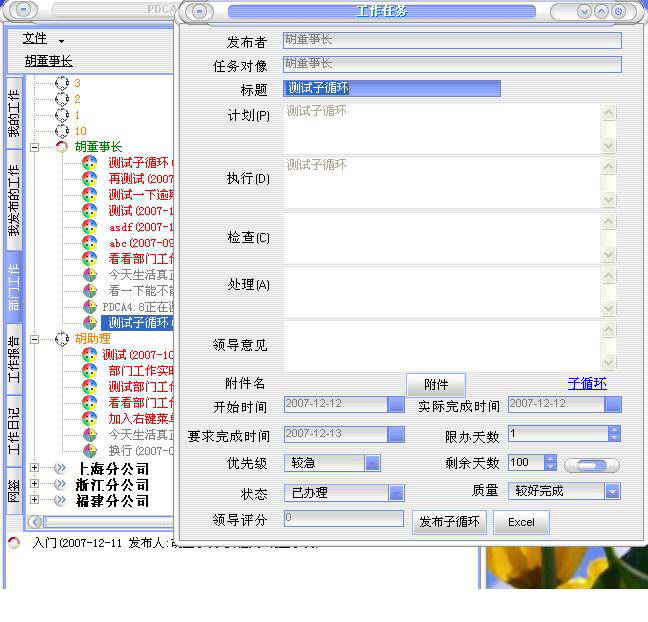
Task: Click the 附件 button
Action: tap(436, 384)
